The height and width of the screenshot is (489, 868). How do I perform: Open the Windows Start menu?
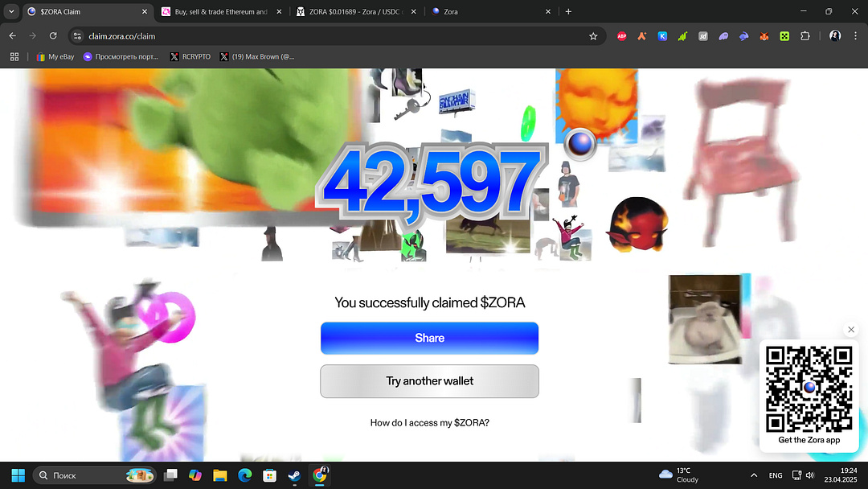point(18,475)
